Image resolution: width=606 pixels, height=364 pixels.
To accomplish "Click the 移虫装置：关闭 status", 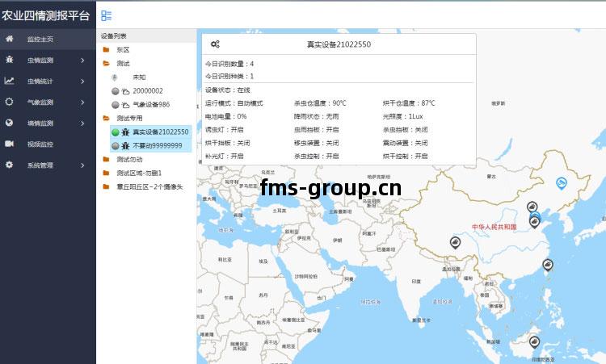I will tap(316, 143).
